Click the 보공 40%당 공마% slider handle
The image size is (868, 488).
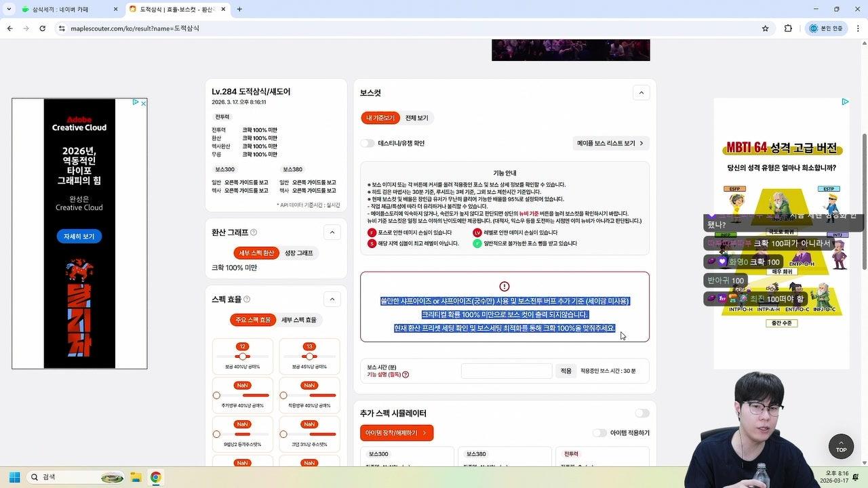point(243,357)
